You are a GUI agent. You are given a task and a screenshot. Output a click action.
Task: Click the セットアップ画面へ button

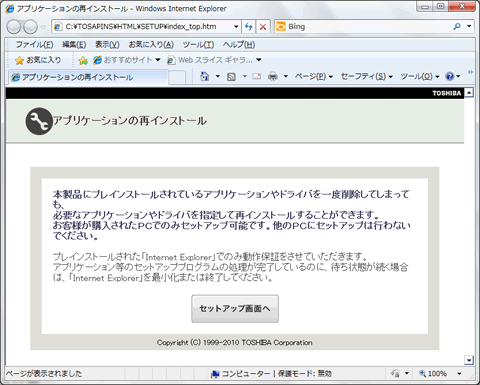[x=235, y=309]
